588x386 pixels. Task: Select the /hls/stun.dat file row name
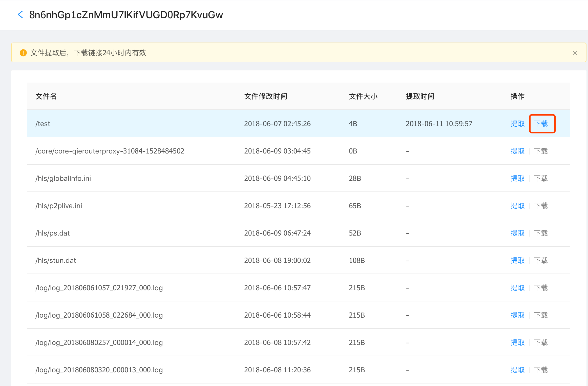[x=56, y=260]
